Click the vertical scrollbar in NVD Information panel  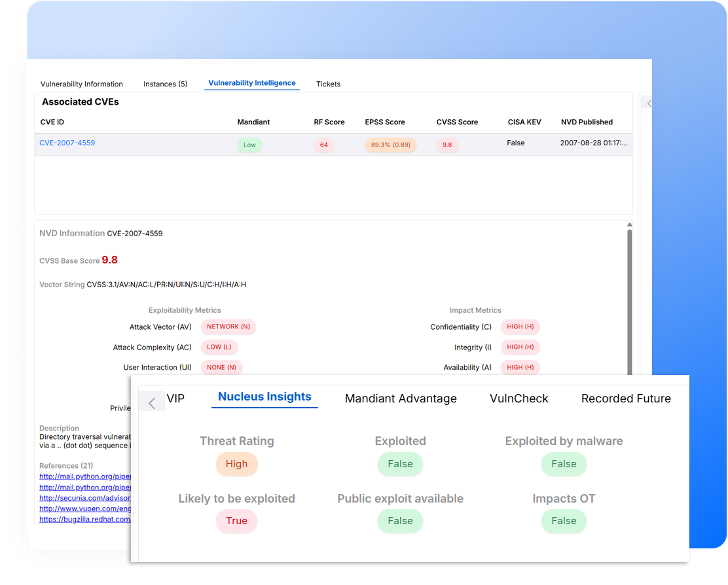tap(629, 301)
